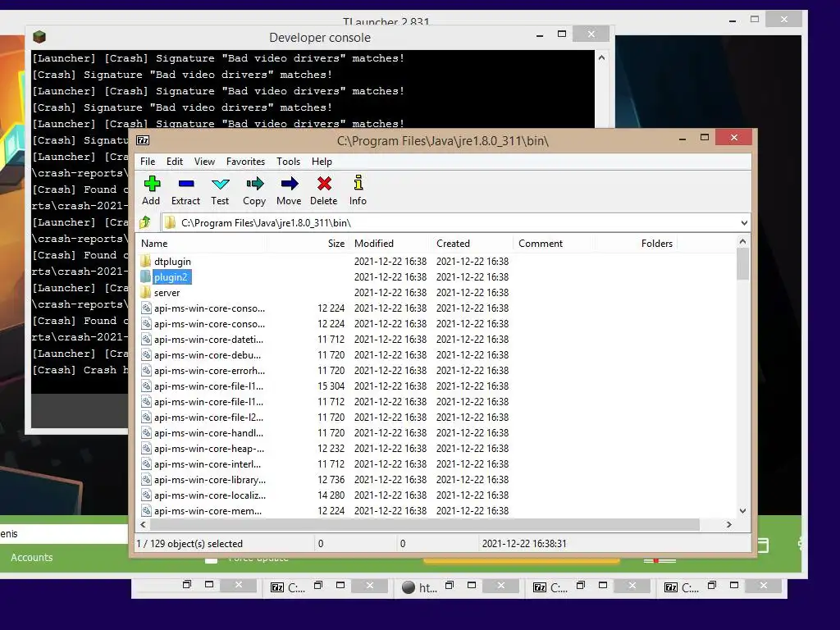The height and width of the screenshot is (630, 840).
Task: Click the Minecraft block icon in Developer console
Action: click(x=39, y=37)
